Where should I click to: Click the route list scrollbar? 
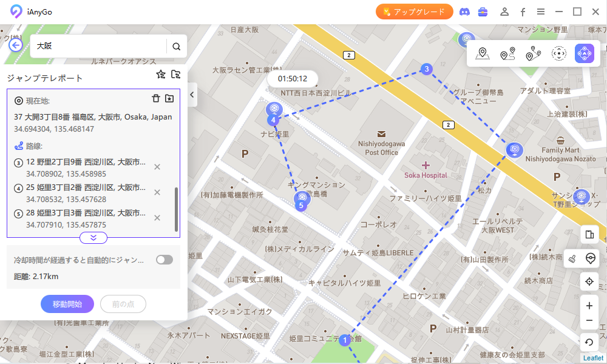pyautogui.click(x=177, y=209)
